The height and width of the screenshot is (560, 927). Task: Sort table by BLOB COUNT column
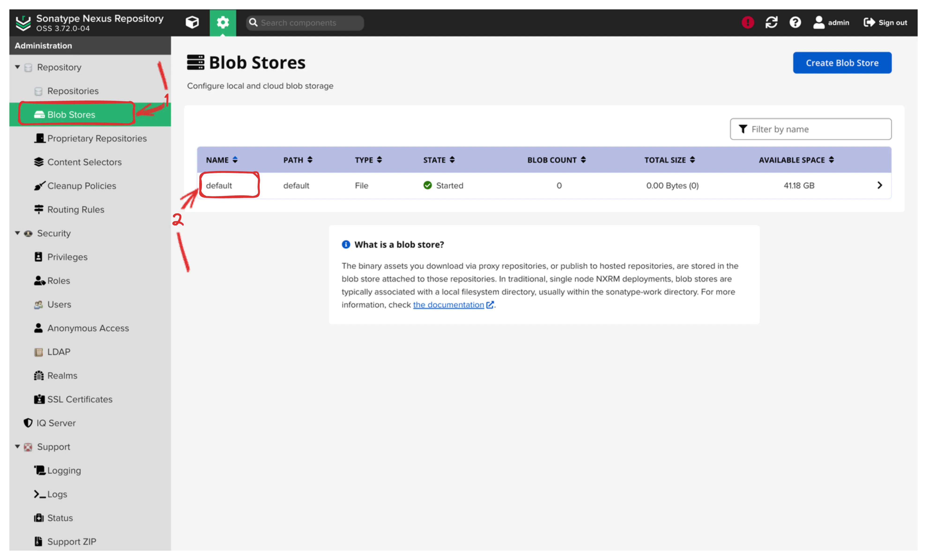(x=556, y=160)
